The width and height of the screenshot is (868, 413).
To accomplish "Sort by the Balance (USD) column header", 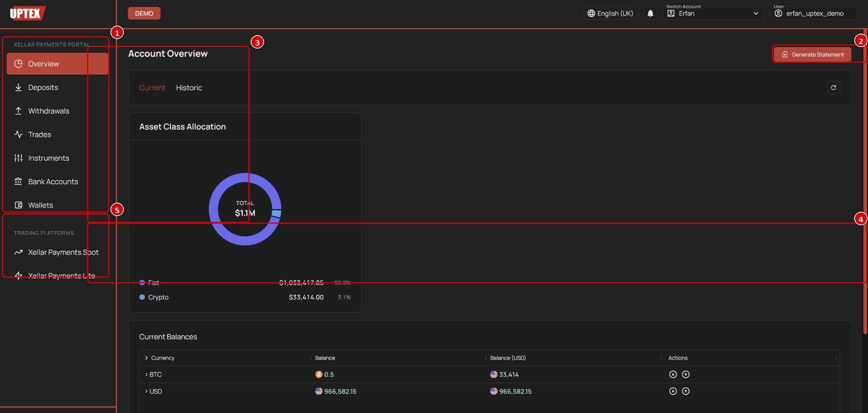I will pyautogui.click(x=508, y=358).
